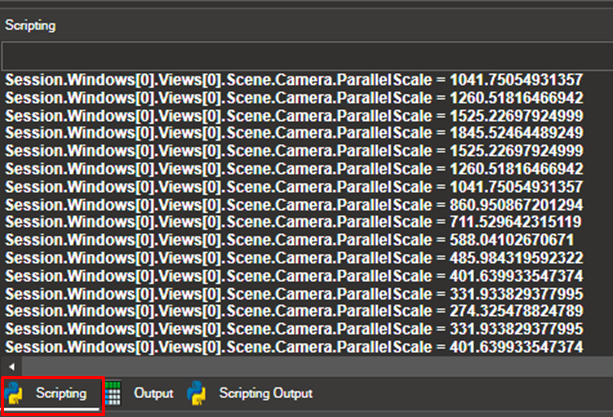Select the log line ending in 860.950867201294

click(x=294, y=204)
